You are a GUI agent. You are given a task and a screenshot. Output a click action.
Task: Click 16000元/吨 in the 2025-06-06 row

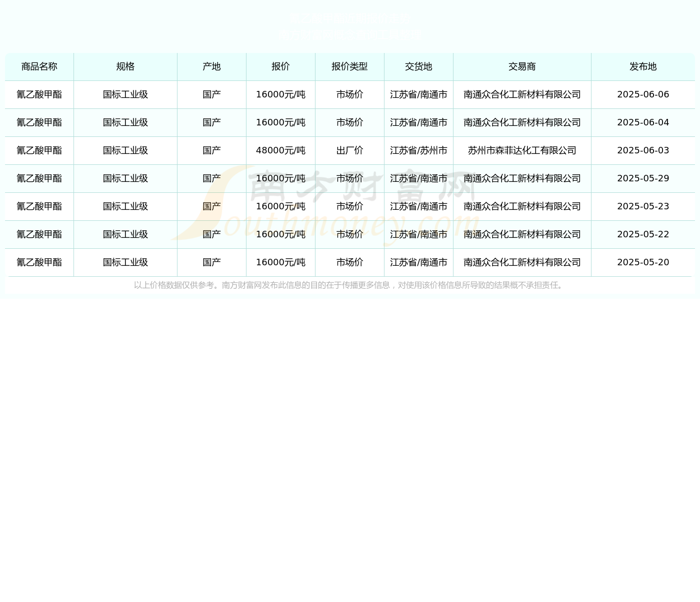[x=280, y=94]
